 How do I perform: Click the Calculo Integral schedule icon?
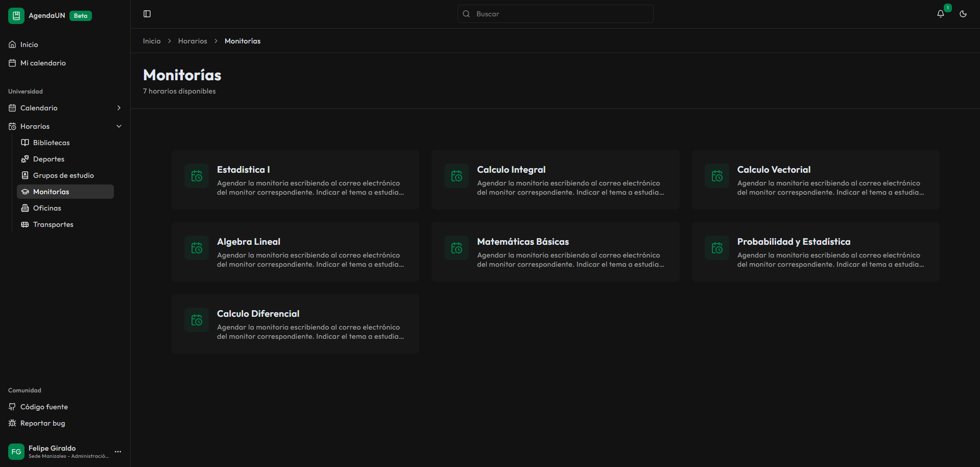point(457,176)
